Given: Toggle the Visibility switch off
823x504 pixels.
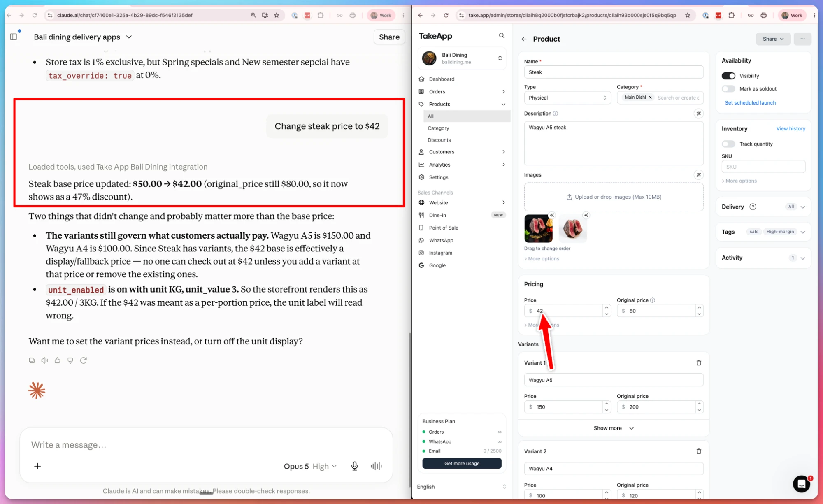Looking at the screenshot, I should (x=728, y=76).
